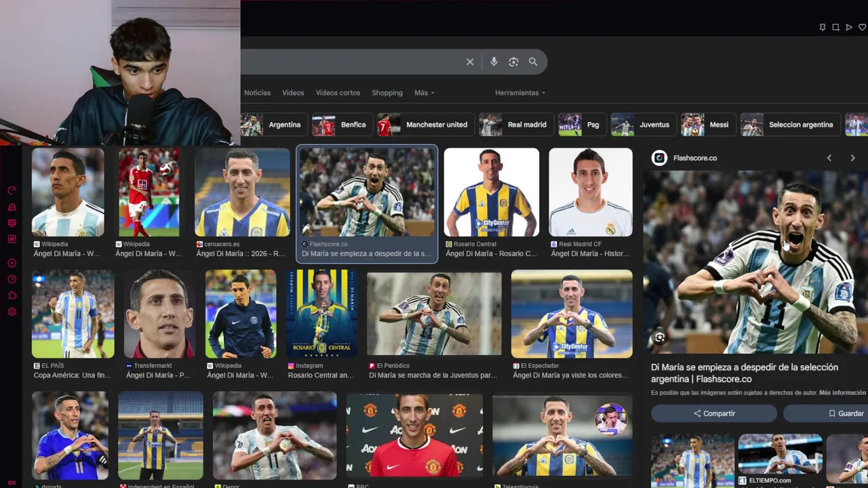This screenshot has height=488, width=868.
Task: Open the Flashscore.co preview title link
Action: [745, 373]
